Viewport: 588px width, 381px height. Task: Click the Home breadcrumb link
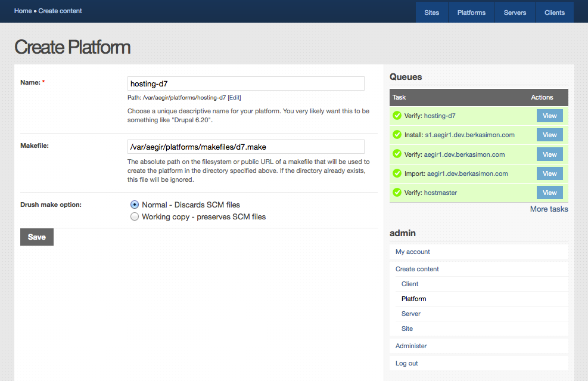pos(23,11)
